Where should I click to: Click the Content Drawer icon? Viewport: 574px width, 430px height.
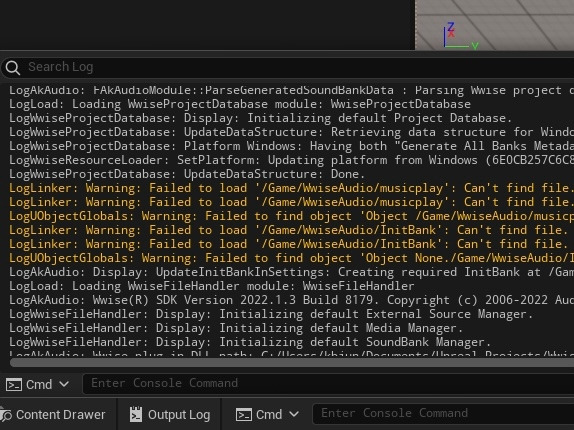[x=6, y=415]
